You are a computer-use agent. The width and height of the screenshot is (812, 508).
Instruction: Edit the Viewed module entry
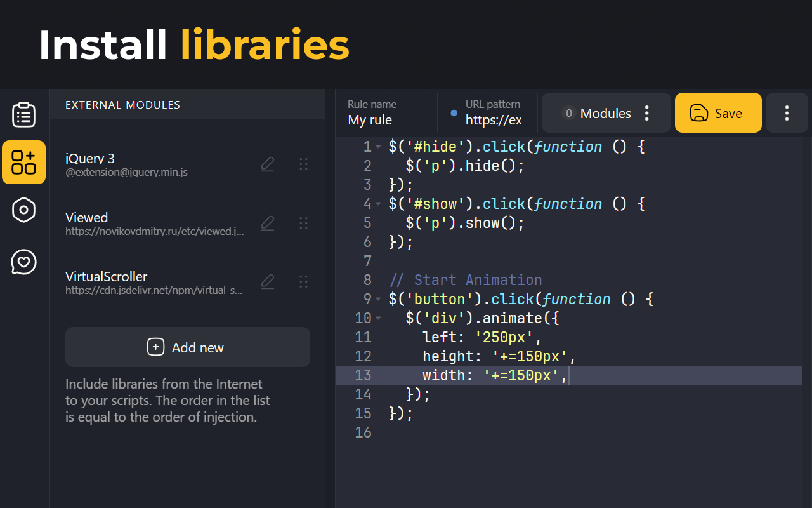[x=267, y=223]
